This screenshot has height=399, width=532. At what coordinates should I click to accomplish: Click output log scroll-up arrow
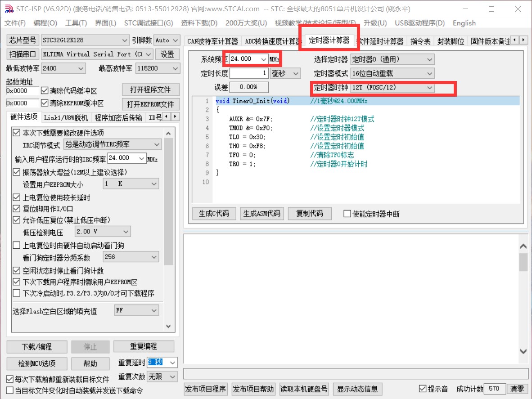(x=523, y=247)
